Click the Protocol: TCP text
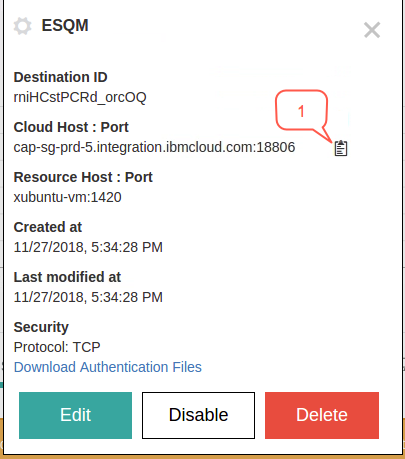Viewport: 405px width, 459px height. click(x=57, y=347)
